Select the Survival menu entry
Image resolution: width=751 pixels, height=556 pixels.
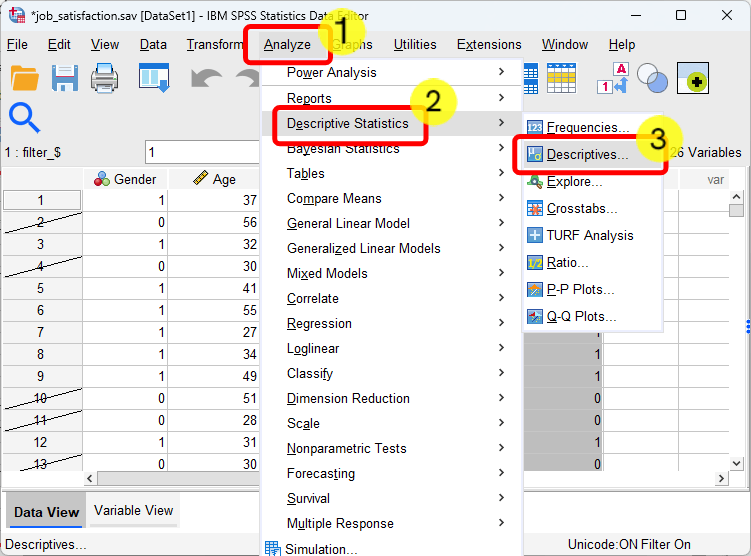pyautogui.click(x=392, y=499)
